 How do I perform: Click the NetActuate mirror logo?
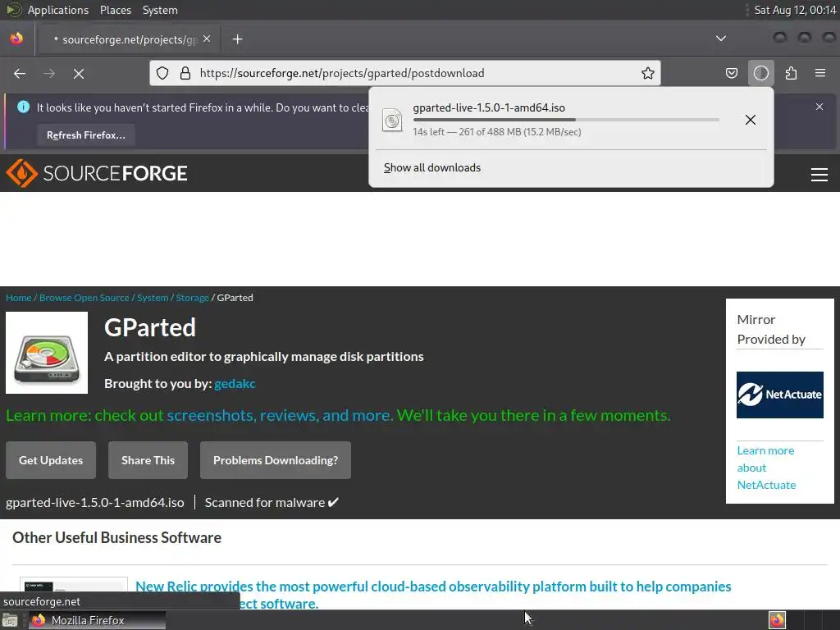pos(779,395)
